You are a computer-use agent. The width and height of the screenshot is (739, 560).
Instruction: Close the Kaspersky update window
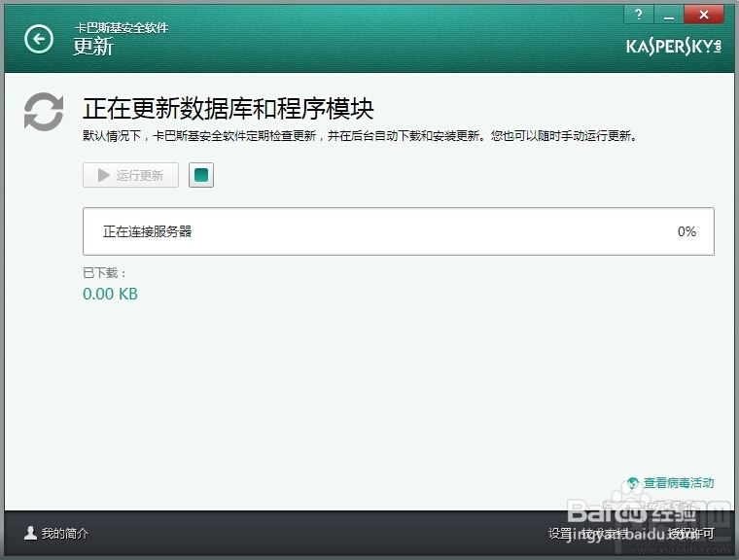point(704,15)
